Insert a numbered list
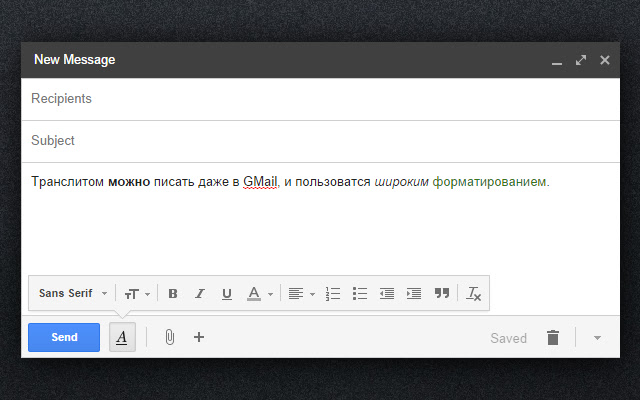This screenshot has width=640, height=400. tap(333, 293)
